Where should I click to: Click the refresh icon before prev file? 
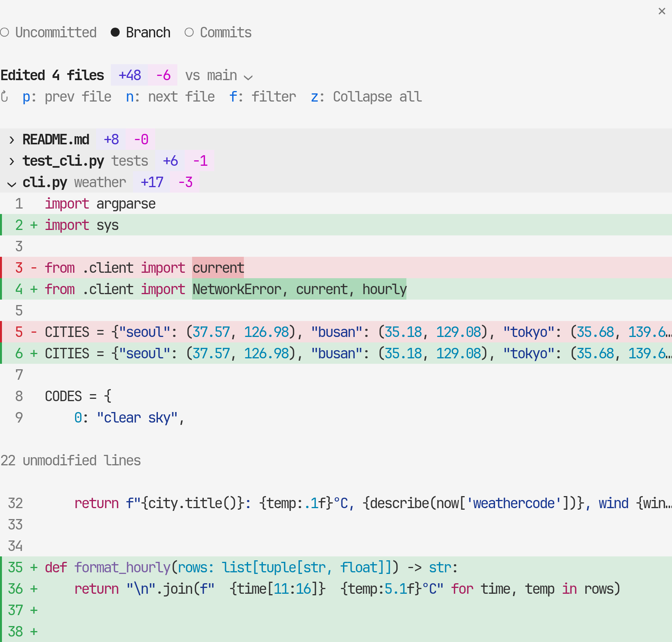(x=5, y=96)
